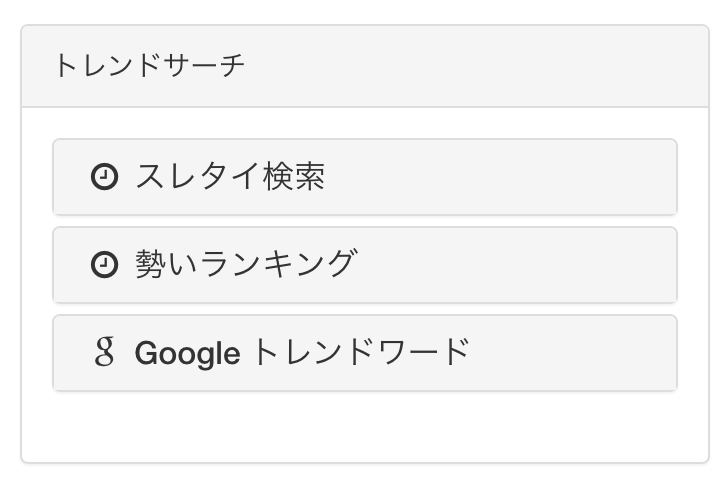Click blank panel area below Google トレンドワード
This screenshot has width=727, height=490.
point(365,426)
